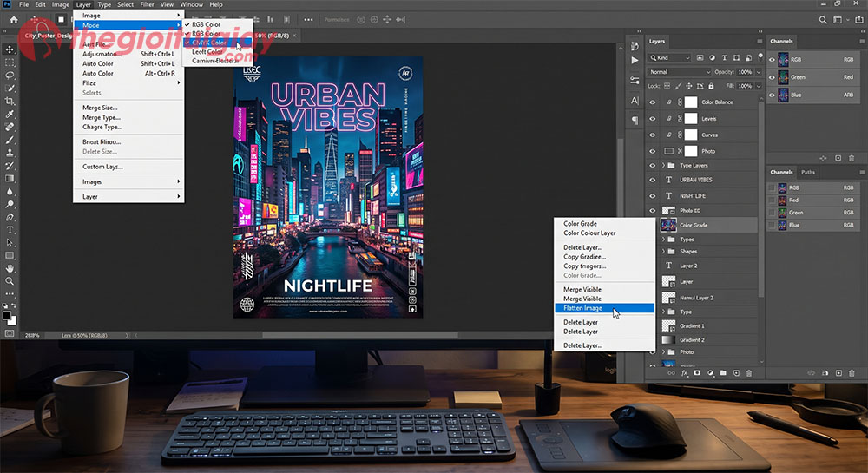Open the Opacity slider dropdown arrow

coord(759,72)
